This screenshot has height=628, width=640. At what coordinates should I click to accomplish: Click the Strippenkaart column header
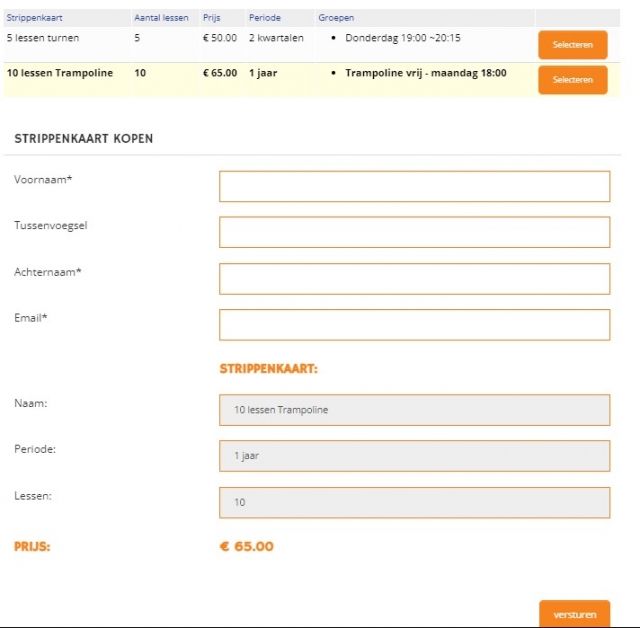[35, 18]
